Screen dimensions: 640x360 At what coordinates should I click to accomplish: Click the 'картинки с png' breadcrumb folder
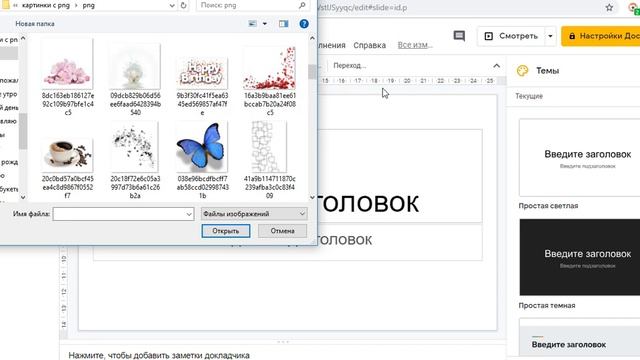coord(46,6)
